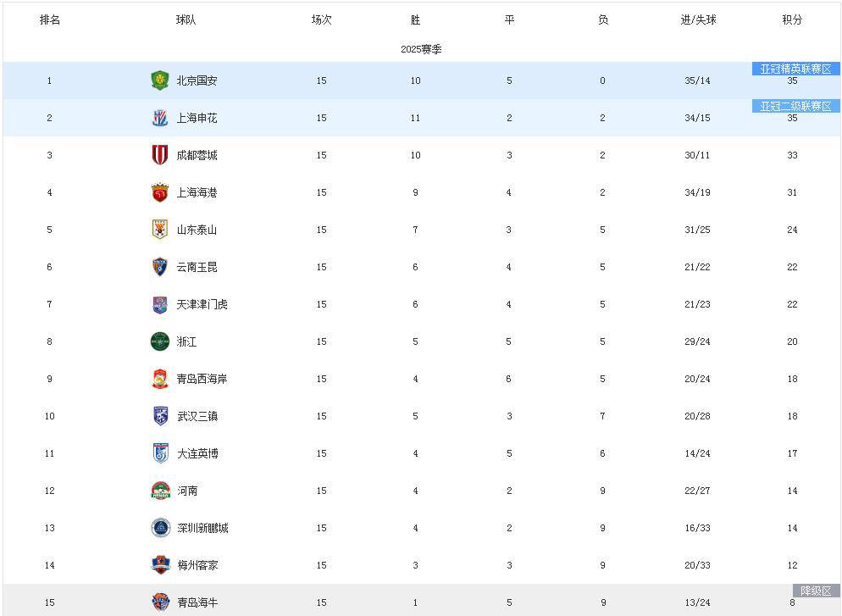This screenshot has height=616, width=842.
Task: Click the 降级区 relegation zone label
Action: 816,591
